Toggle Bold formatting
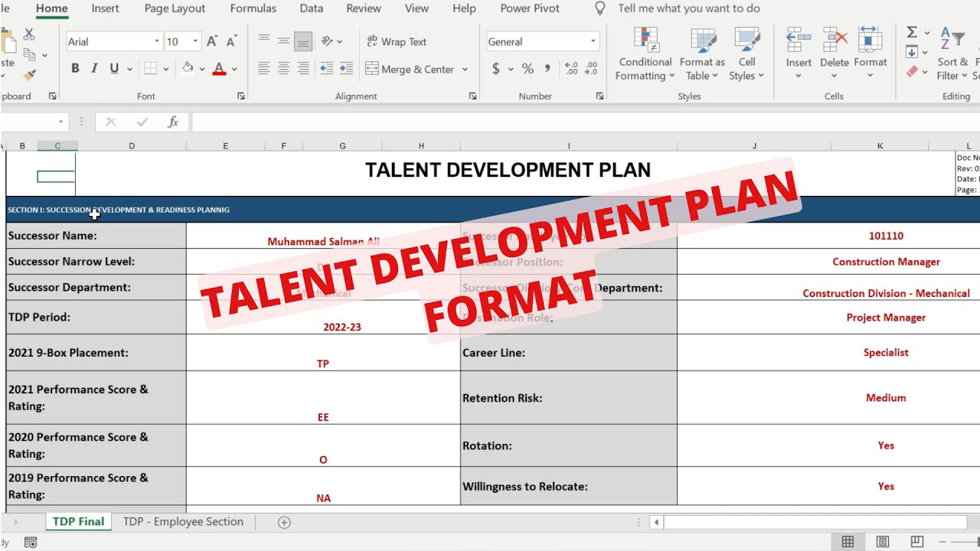The width and height of the screenshot is (980, 551). point(75,68)
